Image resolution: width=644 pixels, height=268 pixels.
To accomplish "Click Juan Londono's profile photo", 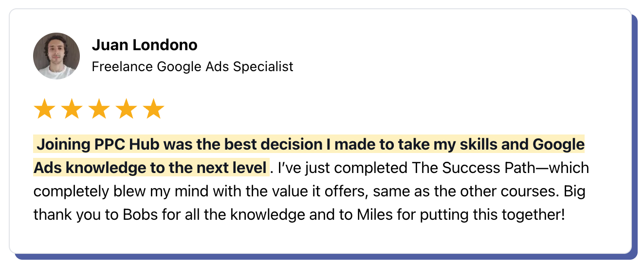I will [56, 56].
